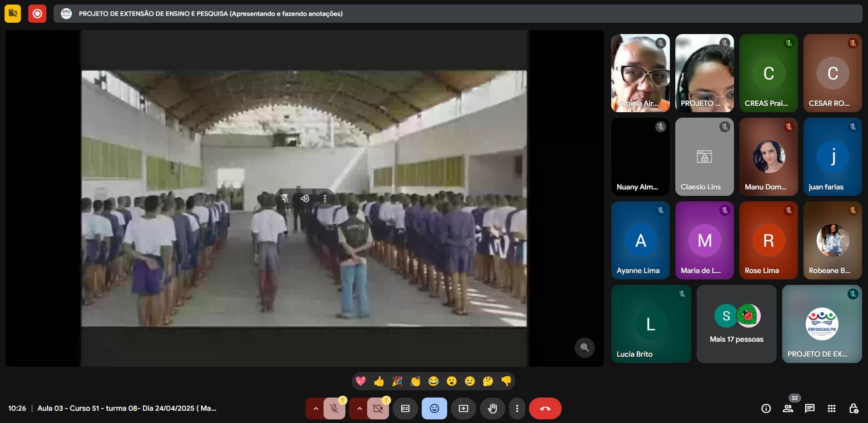Expand audio settings chevron beside microphone
The image size is (868, 423).
click(x=315, y=408)
